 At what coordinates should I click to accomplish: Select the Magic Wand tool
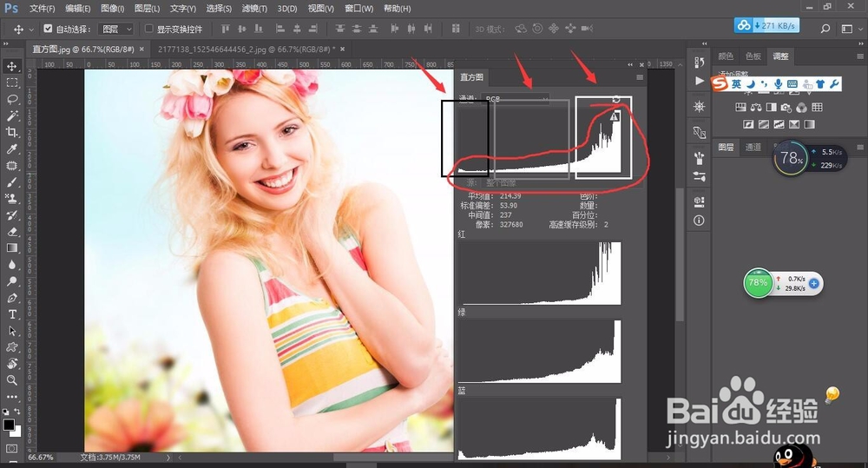(11, 115)
